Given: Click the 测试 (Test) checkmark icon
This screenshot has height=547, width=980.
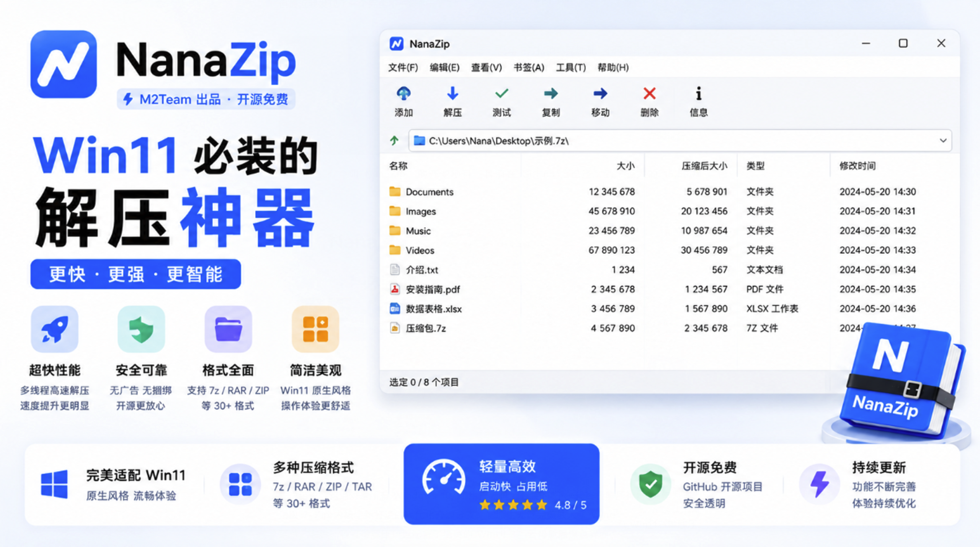Looking at the screenshot, I should 501,93.
